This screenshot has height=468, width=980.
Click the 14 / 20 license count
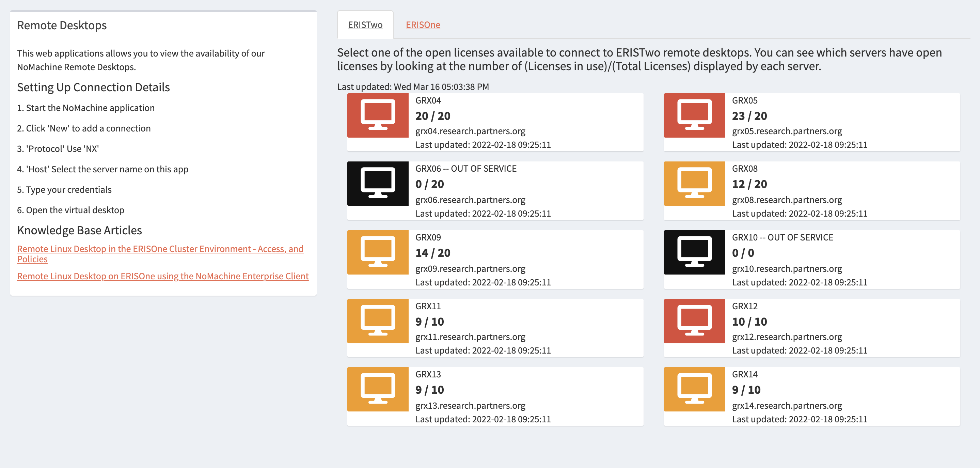coord(433,253)
